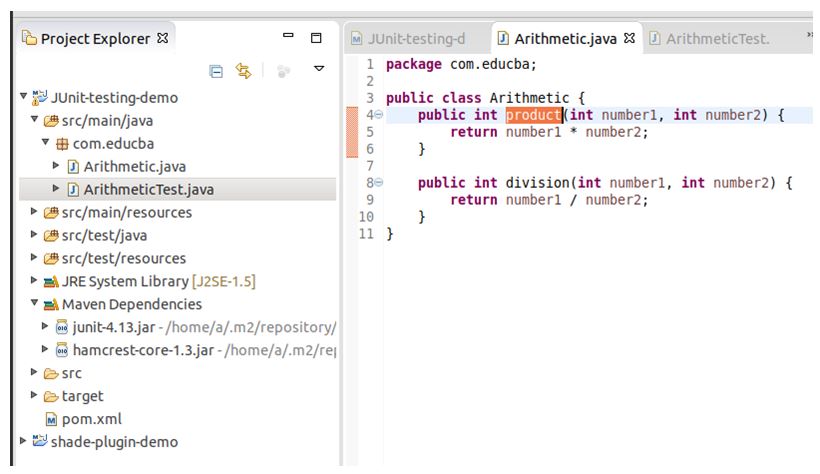This screenshot has height=474, width=820.
Task: Minimize the Project Explorer panel
Action: [288, 35]
